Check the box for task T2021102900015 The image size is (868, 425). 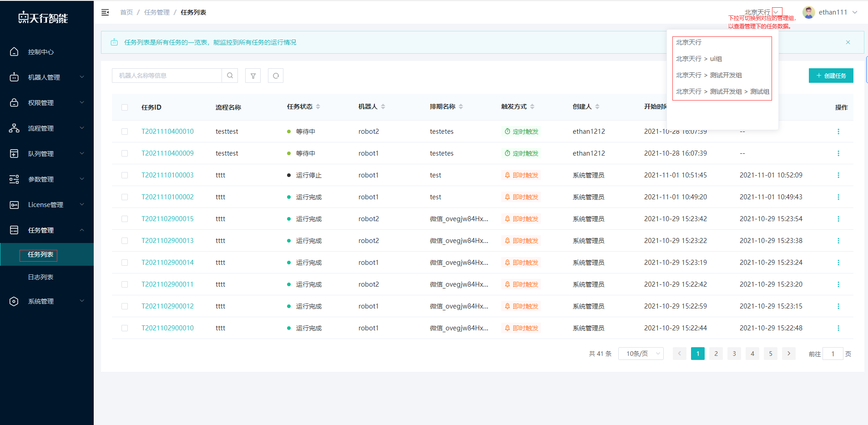click(125, 219)
